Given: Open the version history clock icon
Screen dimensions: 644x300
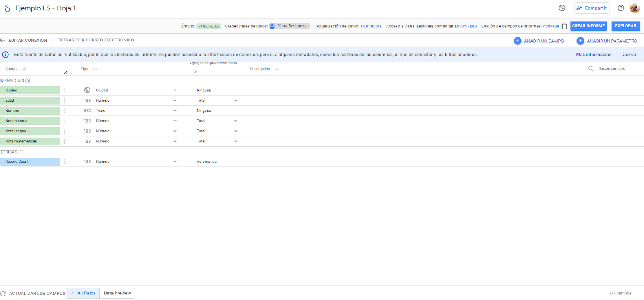Looking at the screenshot, I should pyautogui.click(x=562, y=8).
